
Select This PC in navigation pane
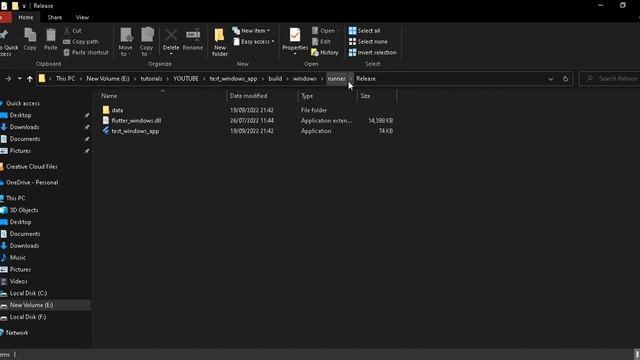(16, 198)
